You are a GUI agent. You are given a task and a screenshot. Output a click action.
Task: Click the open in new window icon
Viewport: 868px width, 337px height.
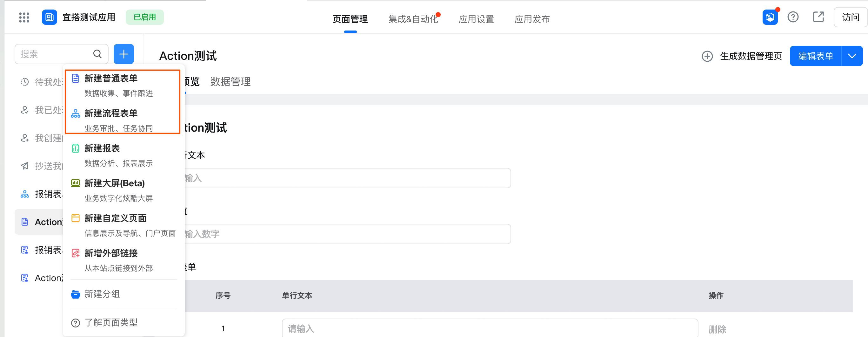pos(818,17)
